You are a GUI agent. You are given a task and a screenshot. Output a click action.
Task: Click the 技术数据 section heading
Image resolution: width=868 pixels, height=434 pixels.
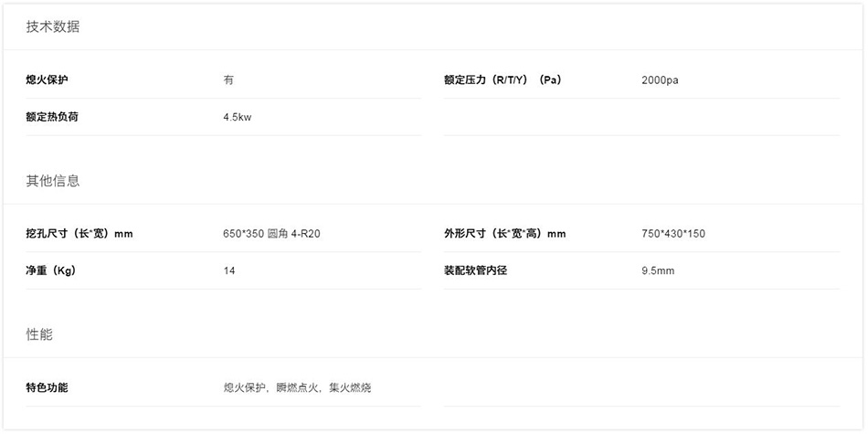tap(53, 27)
